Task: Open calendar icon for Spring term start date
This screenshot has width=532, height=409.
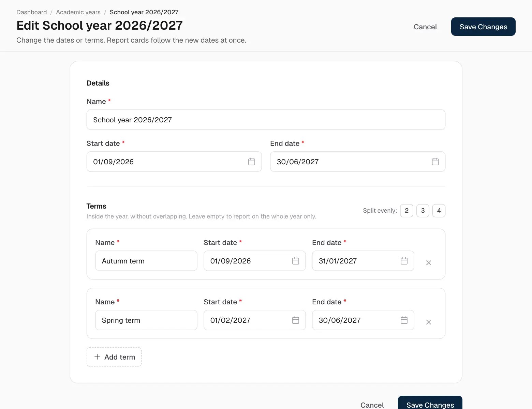Action: (x=296, y=320)
